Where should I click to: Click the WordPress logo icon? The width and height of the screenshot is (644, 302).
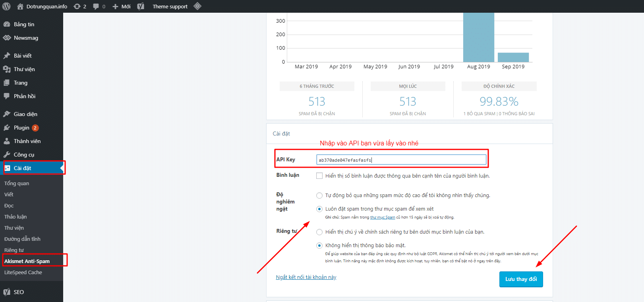(x=6, y=6)
